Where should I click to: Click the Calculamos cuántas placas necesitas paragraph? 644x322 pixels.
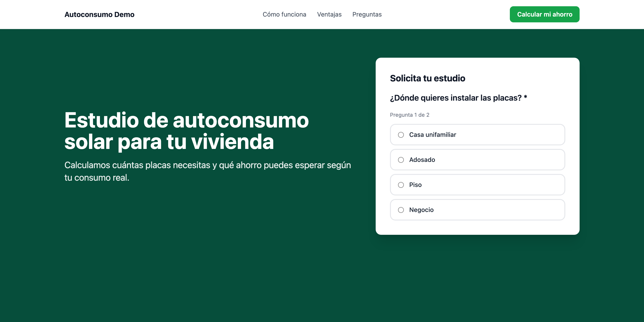208,171
